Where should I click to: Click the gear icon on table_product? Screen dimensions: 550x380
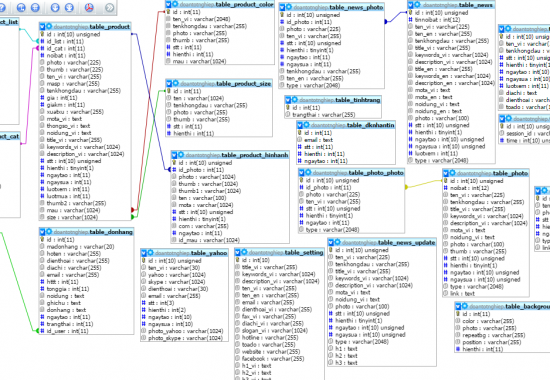pyautogui.click(x=49, y=27)
